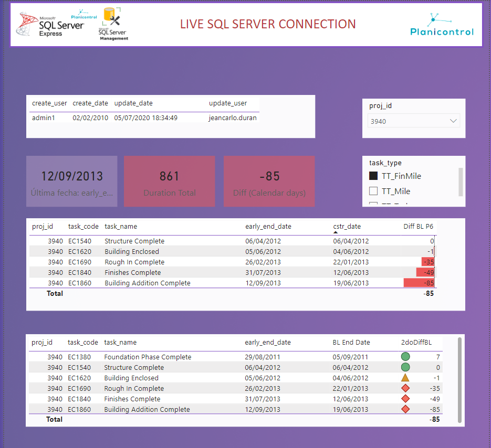Click the red diamond indicator beside -49

coord(405,399)
